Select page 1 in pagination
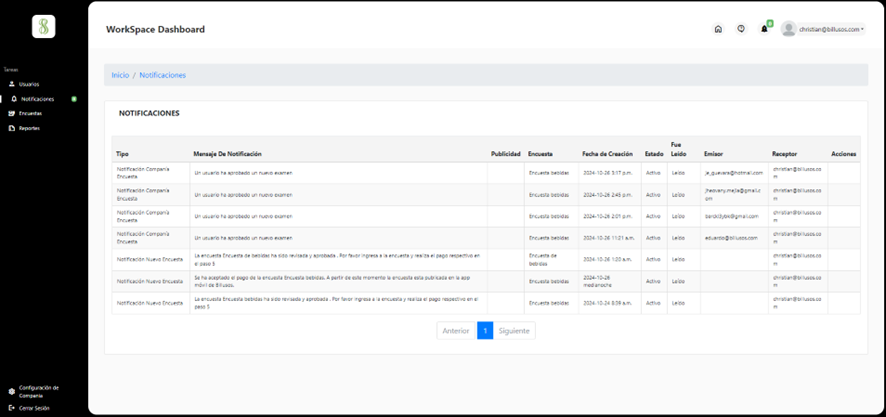Image resolution: width=886 pixels, height=417 pixels. pos(485,330)
